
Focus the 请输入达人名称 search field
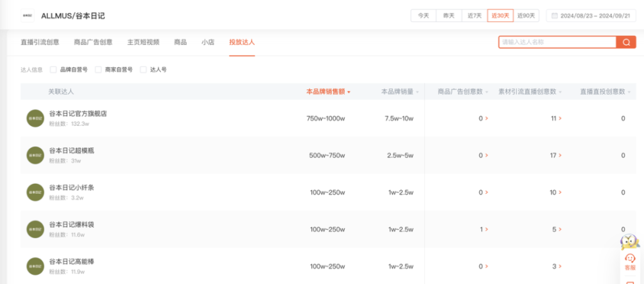(x=557, y=42)
